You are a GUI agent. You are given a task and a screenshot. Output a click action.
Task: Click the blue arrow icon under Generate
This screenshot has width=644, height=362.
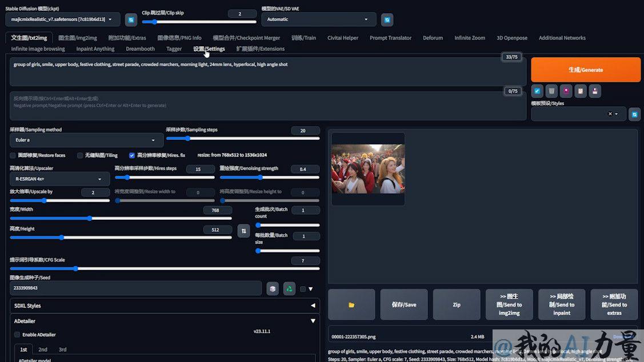click(x=537, y=91)
